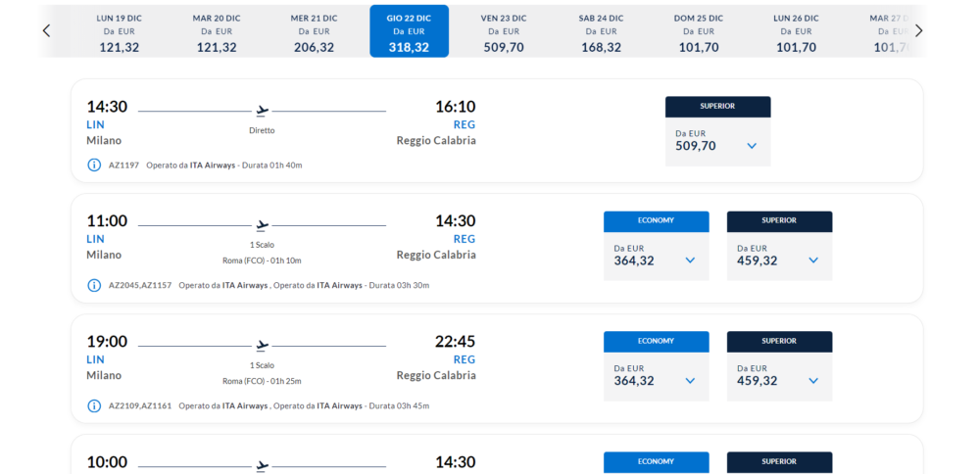Screen dimensions: 980x474
Task: Expand Superior fare 459,32 on 11:00 flight
Action: coord(813,261)
